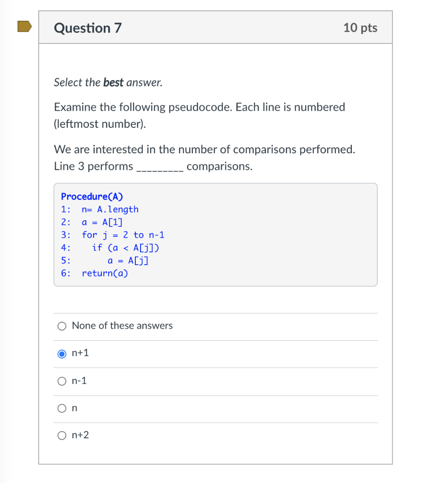The image size is (448, 483).
Task: Click the return(a) line in the code box
Action: (105, 273)
